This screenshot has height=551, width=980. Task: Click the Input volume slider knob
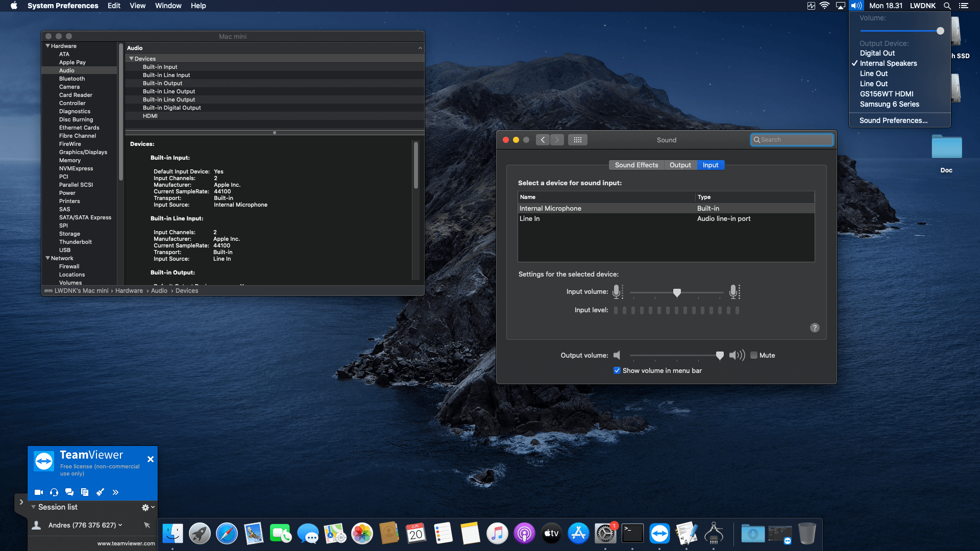pyautogui.click(x=677, y=293)
